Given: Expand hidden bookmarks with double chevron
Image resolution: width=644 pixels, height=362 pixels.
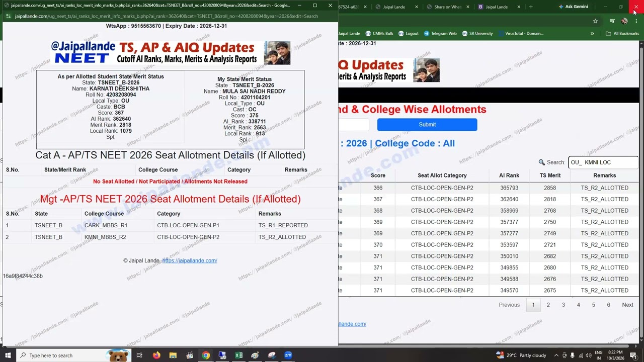Looking at the screenshot, I should (x=592, y=33).
